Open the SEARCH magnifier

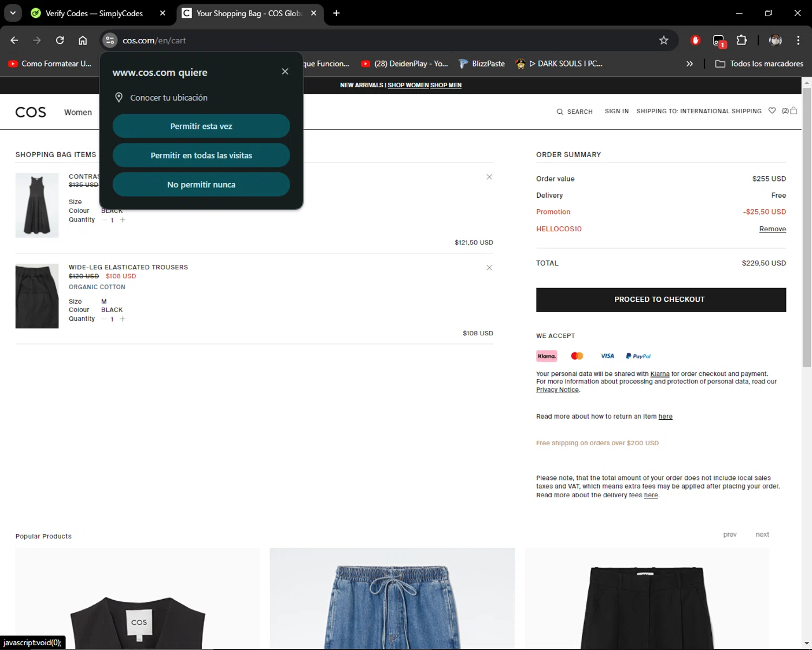tap(574, 112)
